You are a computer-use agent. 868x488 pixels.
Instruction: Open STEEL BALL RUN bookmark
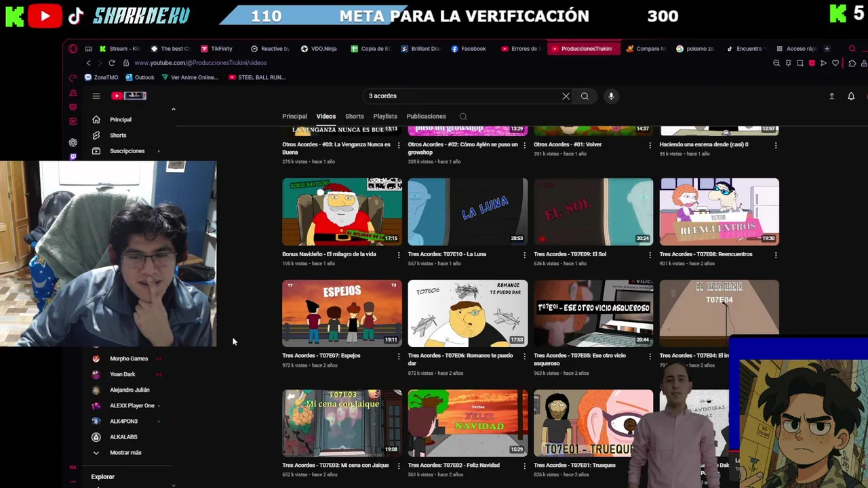coord(257,77)
